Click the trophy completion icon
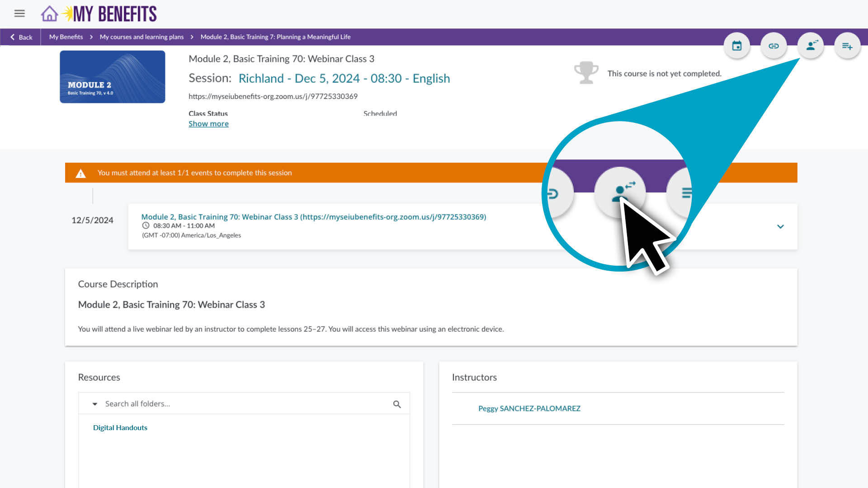868x488 pixels. coord(586,72)
